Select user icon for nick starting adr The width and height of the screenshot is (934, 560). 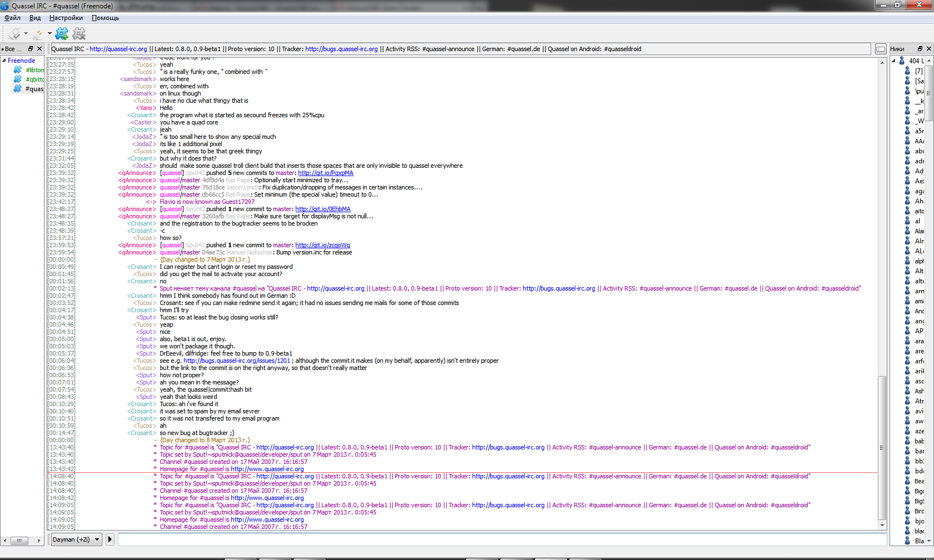(907, 161)
